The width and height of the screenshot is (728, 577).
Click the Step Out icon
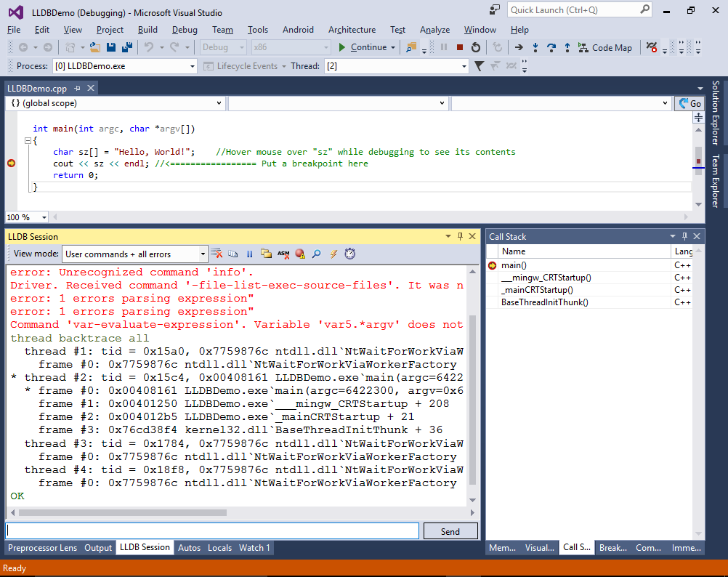(567, 47)
